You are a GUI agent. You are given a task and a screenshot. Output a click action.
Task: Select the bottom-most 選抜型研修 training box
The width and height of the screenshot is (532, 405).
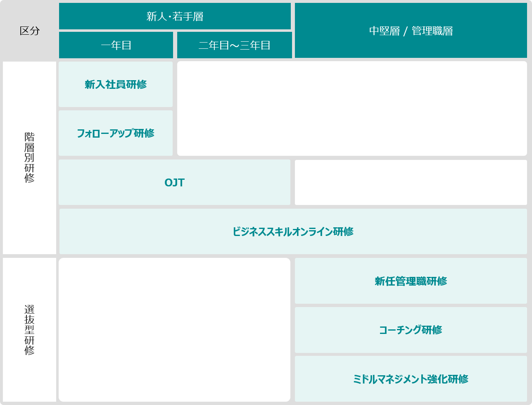[411, 379]
